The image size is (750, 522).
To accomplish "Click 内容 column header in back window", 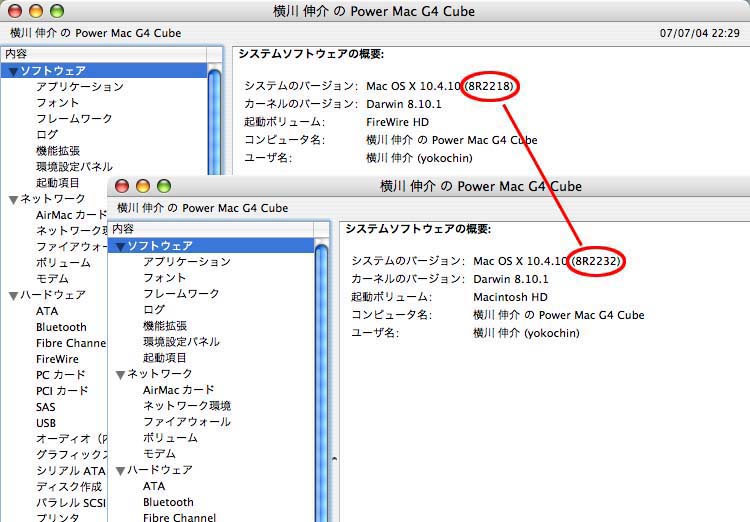I will (x=104, y=54).
